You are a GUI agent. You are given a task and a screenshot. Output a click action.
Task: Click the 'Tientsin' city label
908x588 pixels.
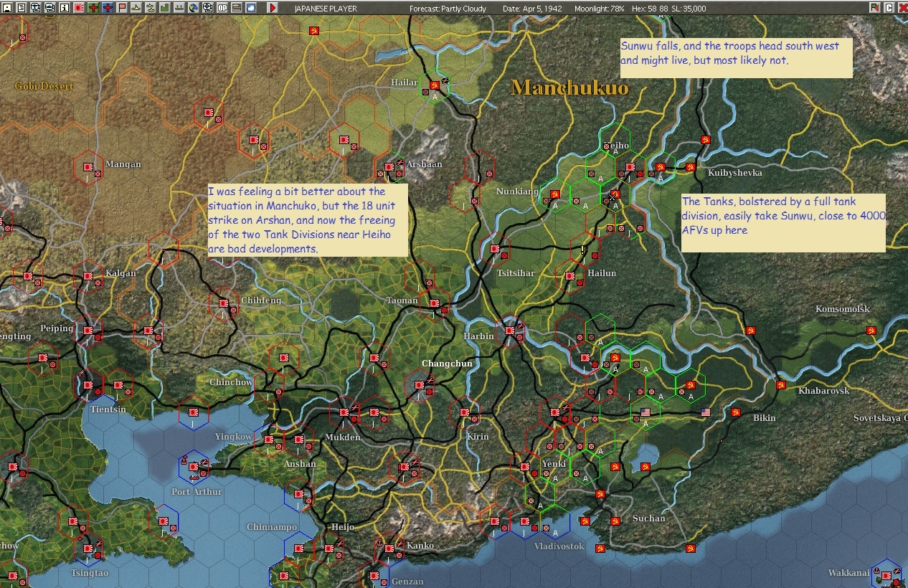(x=108, y=409)
